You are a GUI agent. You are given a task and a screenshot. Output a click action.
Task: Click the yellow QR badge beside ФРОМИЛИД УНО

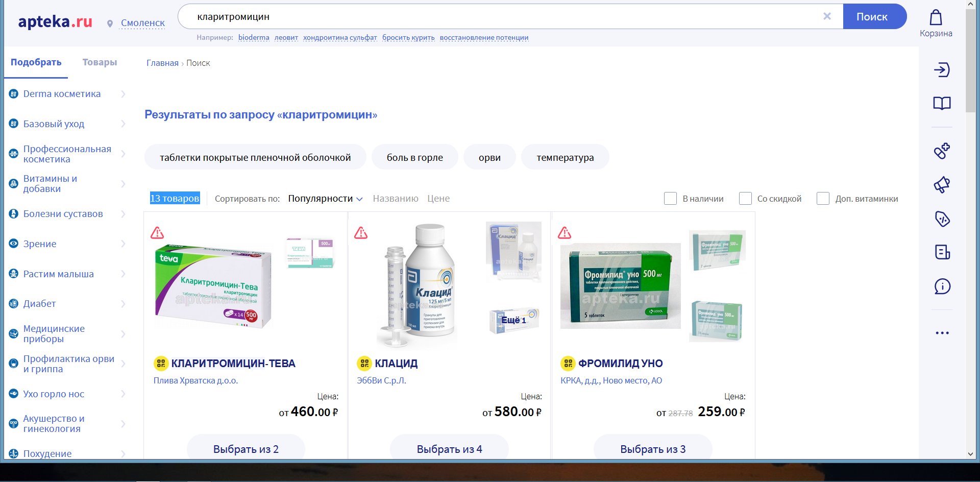pyautogui.click(x=568, y=364)
